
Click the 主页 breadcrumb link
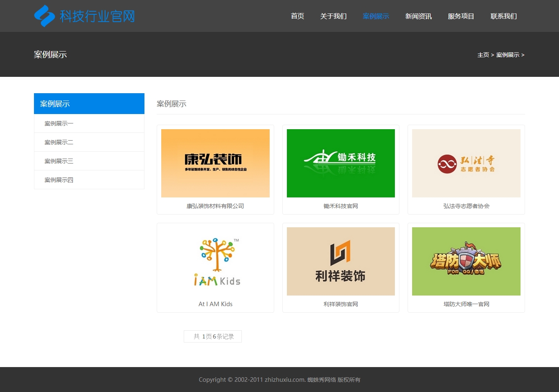483,55
